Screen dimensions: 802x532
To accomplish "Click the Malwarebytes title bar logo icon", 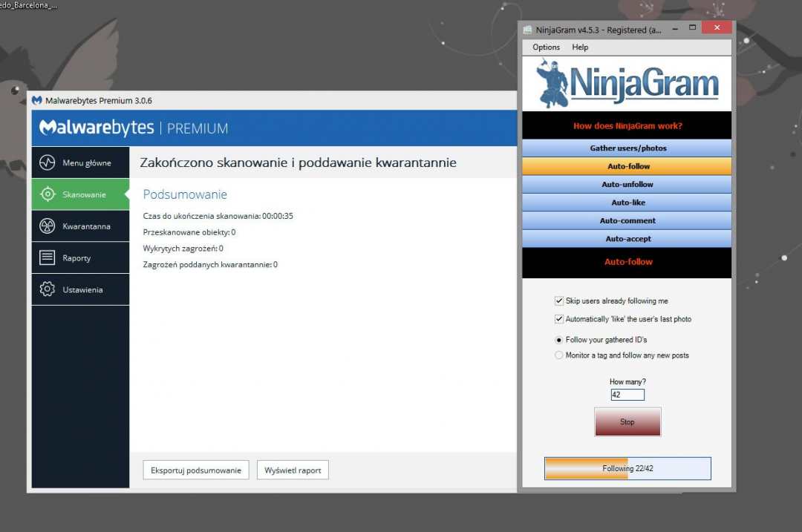I will 36,100.
